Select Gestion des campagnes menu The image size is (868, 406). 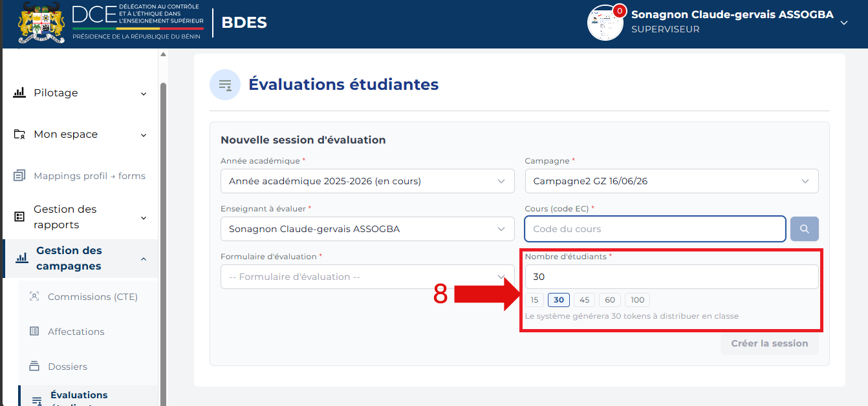point(80,259)
